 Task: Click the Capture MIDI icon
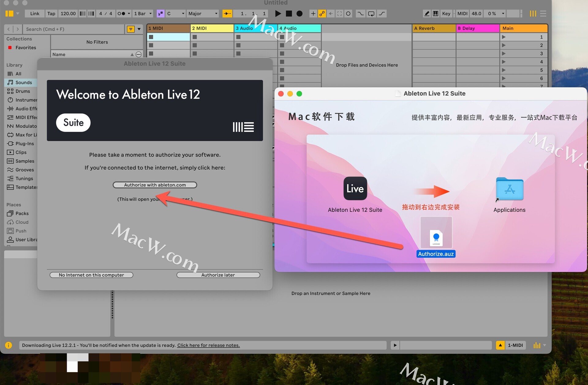339,13
